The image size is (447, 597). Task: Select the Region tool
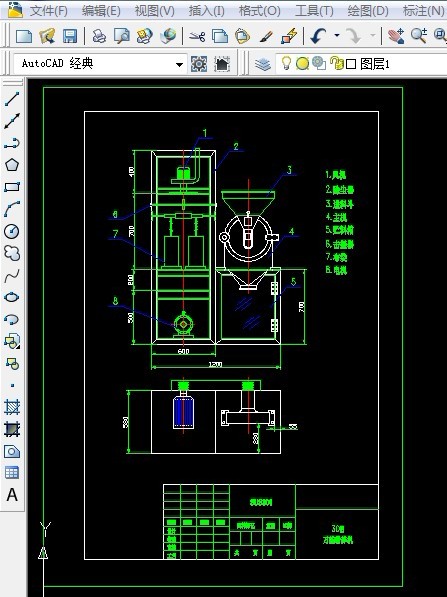coord(12,452)
